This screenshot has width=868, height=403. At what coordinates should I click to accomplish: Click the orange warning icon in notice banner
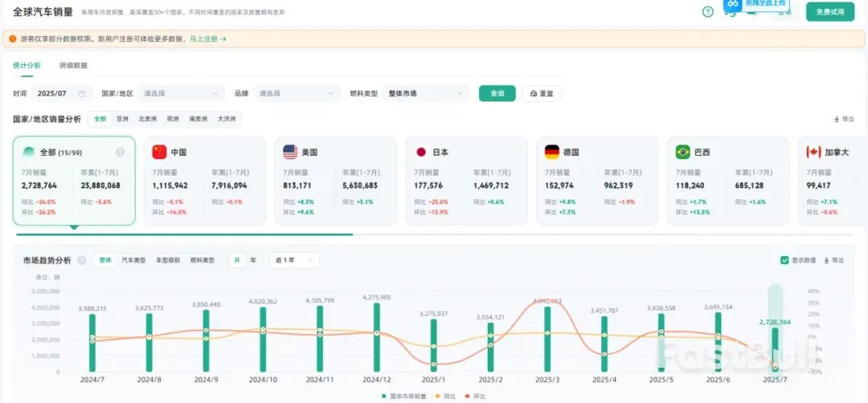tap(13, 39)
